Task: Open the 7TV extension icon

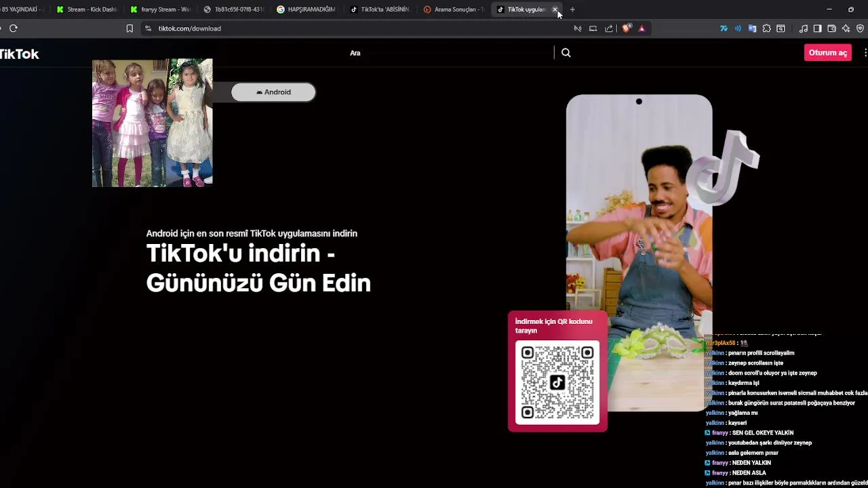Action: click(x=724, y=28)
